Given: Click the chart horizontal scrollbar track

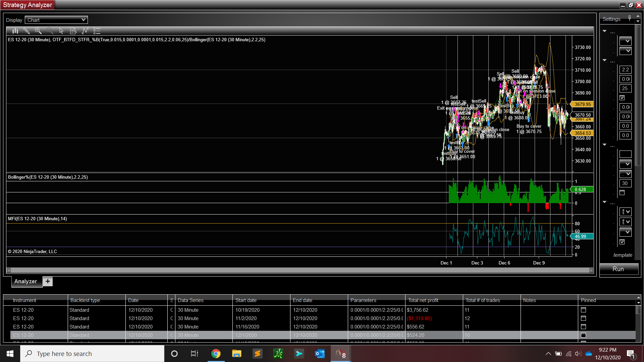Looking at the screenshot, I should click(300, 270).
